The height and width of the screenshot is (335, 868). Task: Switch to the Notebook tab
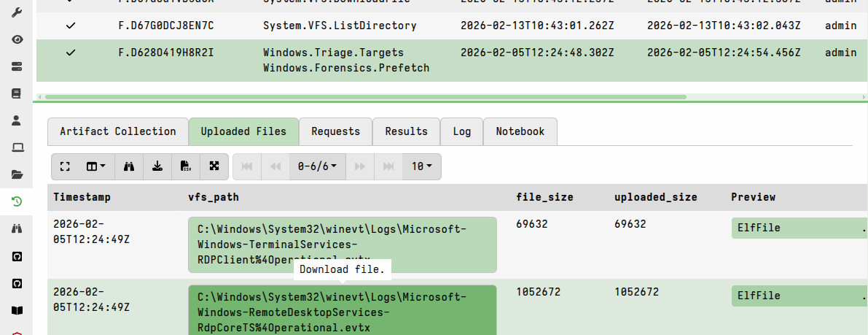point(520,131)
